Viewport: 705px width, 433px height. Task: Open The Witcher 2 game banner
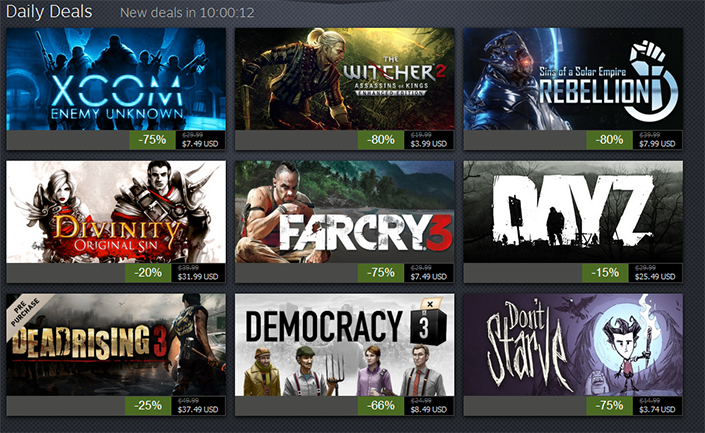point(344,79)
